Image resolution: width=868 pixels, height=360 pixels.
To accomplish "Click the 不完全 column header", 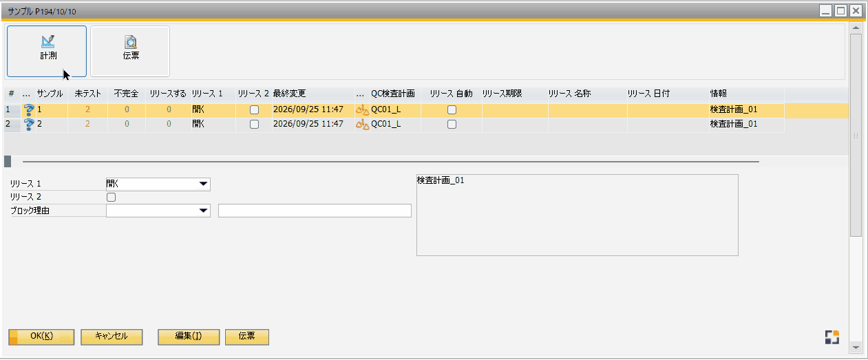I will coord(127,93).
